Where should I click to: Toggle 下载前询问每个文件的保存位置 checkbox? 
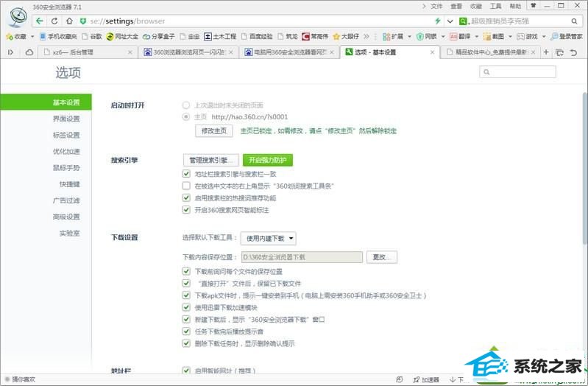186,271
